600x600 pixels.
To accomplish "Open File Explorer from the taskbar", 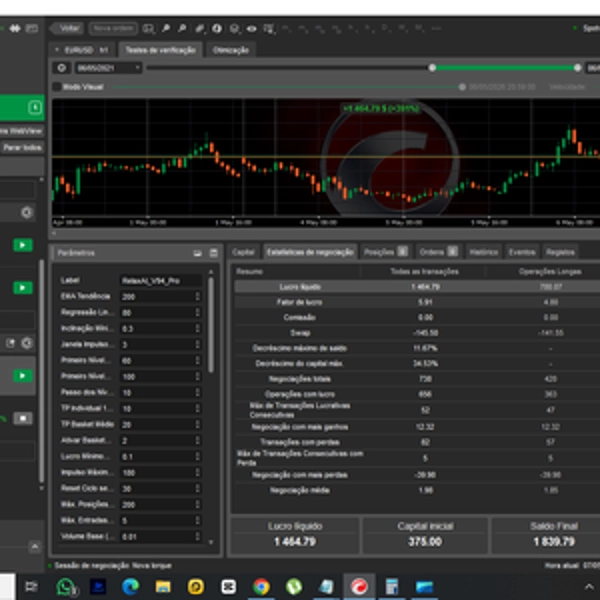I will tap(163, 587).
